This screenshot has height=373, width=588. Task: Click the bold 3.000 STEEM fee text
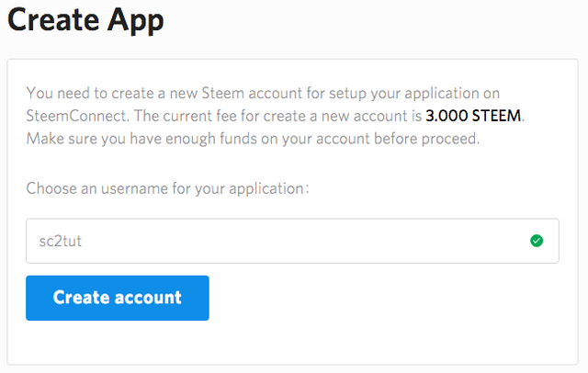[473, 116]
